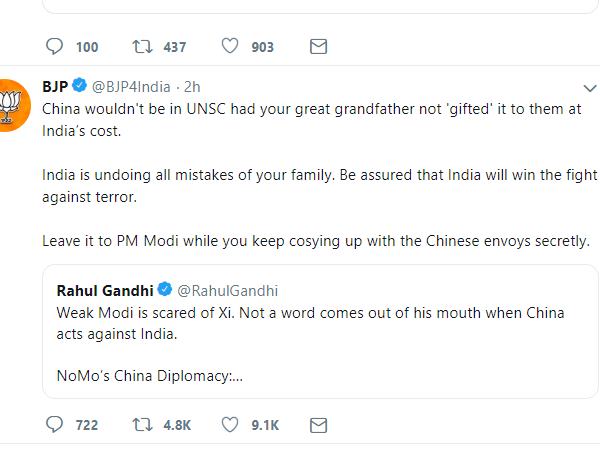Retweet the BJP tweet with 4.8K retweets
The height and width of the screenshot is (450, 600).
[142, 425]
